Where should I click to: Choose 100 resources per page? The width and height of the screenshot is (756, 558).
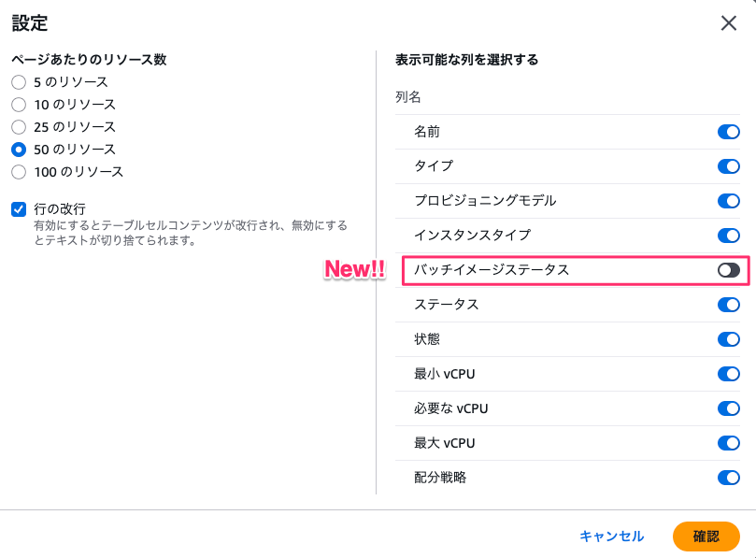coord(17,172)
